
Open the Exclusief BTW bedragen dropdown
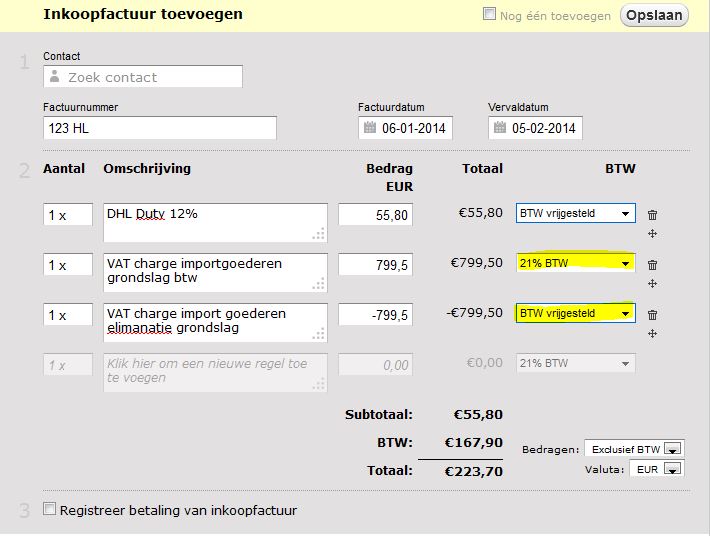633,449
